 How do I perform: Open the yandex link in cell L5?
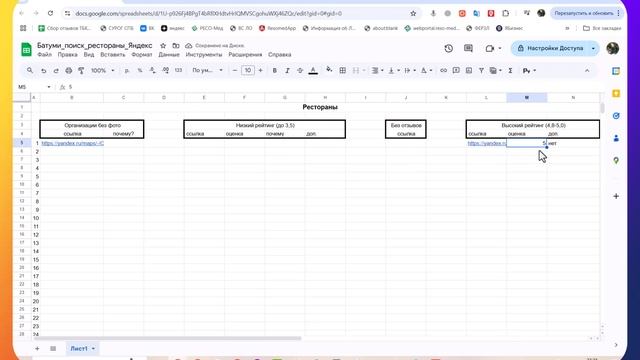(487, 143)
